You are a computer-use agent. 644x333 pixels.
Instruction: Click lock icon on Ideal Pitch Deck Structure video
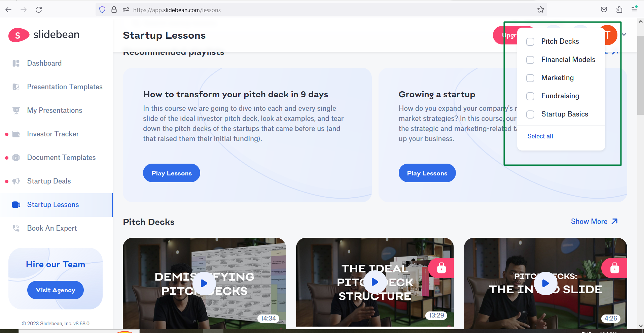[441, 268]
